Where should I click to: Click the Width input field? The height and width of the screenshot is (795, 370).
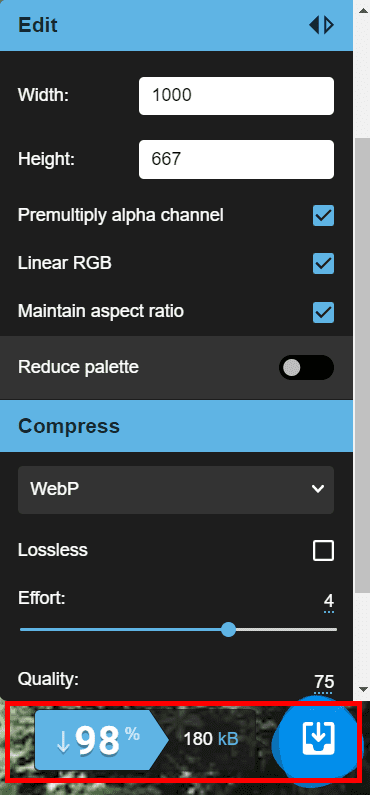236,96
